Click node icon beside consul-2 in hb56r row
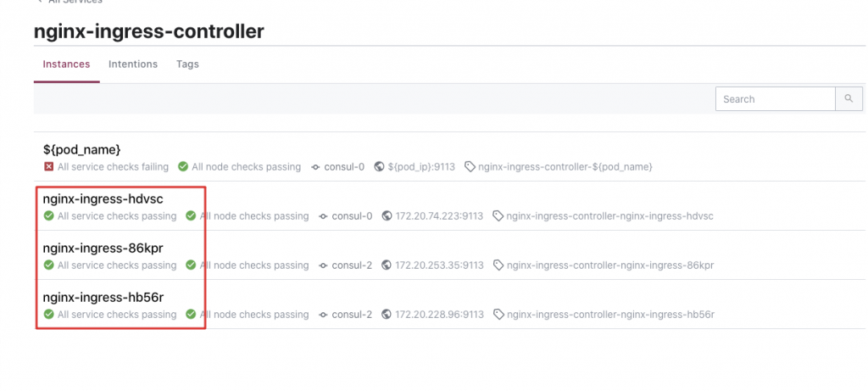 [x=324, y=316]
